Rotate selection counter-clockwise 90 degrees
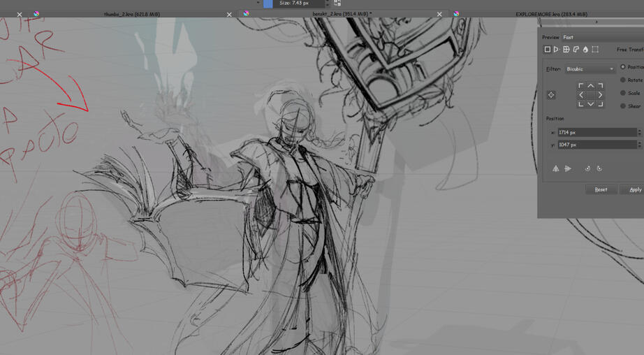 click(x=587, y=168)
